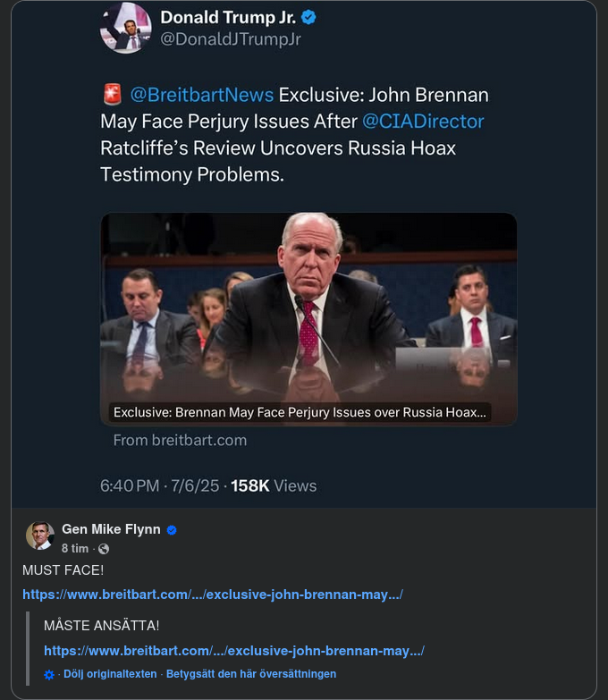Click the 158K Views count

(274, 485)
